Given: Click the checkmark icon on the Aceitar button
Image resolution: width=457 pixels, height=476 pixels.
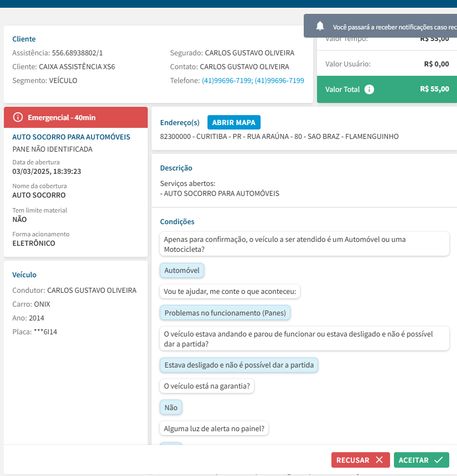Looking at the screenshot, I should click(439, 460).
